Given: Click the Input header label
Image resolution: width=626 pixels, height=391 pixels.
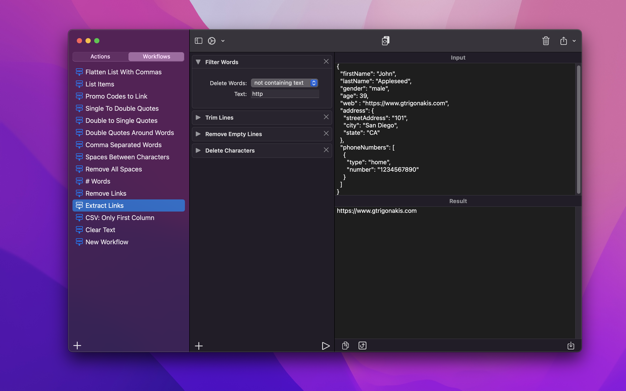Looking at the screenshot, I should point(458,58).
